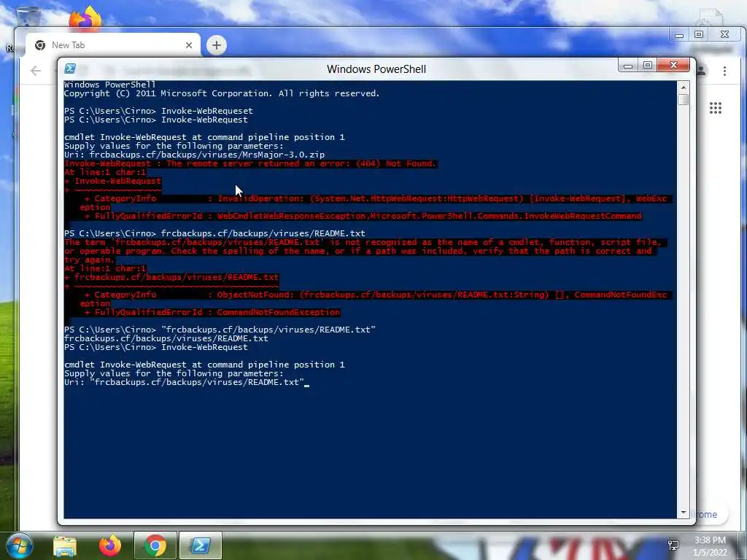This screenshot has height=560, width=747.
Task: Open Chrome's Google apps grid
Action: coord(715,108)
